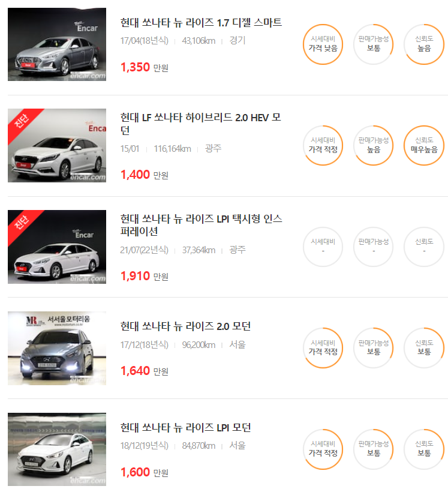Open the LF 쏘나타 하이브리드 2.0 HEV listing title
This screenshot has height=489, width=448.
pos(201,124)
